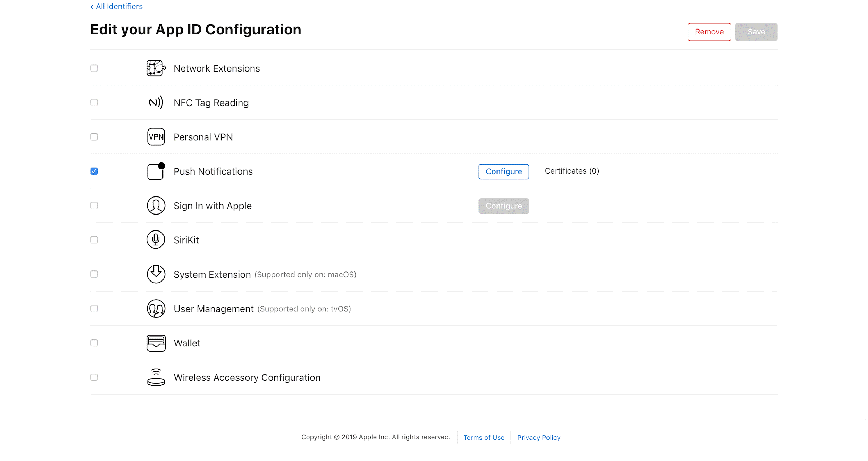Click the Personal VPN icon
Screen dimensions: 868x461
[155, 137]
